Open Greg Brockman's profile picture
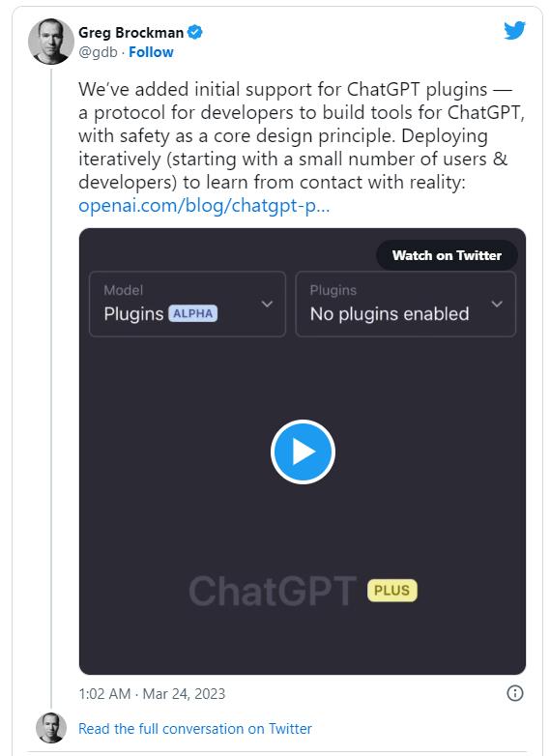 click(x=51, y=42)
